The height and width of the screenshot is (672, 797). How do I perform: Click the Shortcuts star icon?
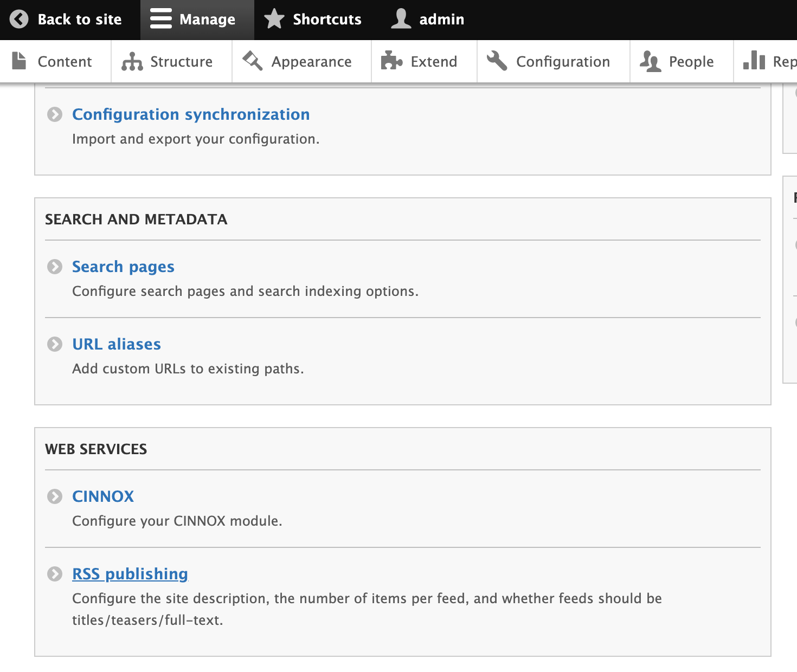[x=274, y=19]
